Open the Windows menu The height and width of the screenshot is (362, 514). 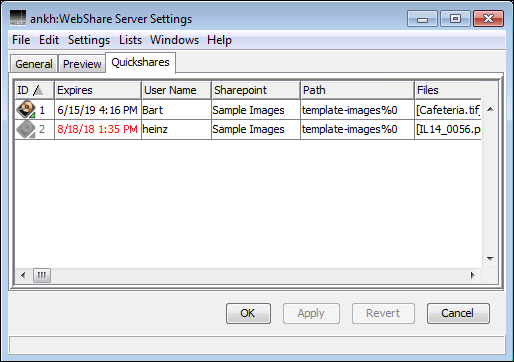click(174, 40)
